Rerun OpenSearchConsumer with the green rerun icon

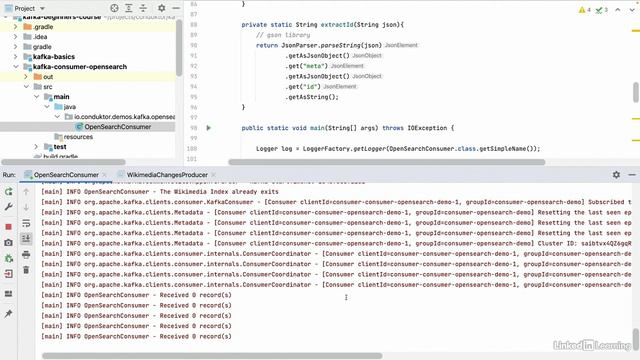(x=9, y=191)
